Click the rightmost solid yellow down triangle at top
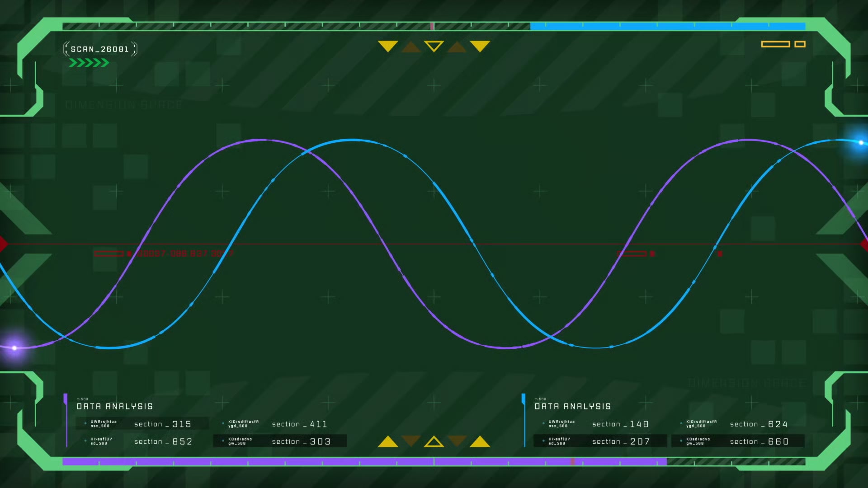Image resolution: width=868 pixels, height=488 pixels. pos(480,46)
